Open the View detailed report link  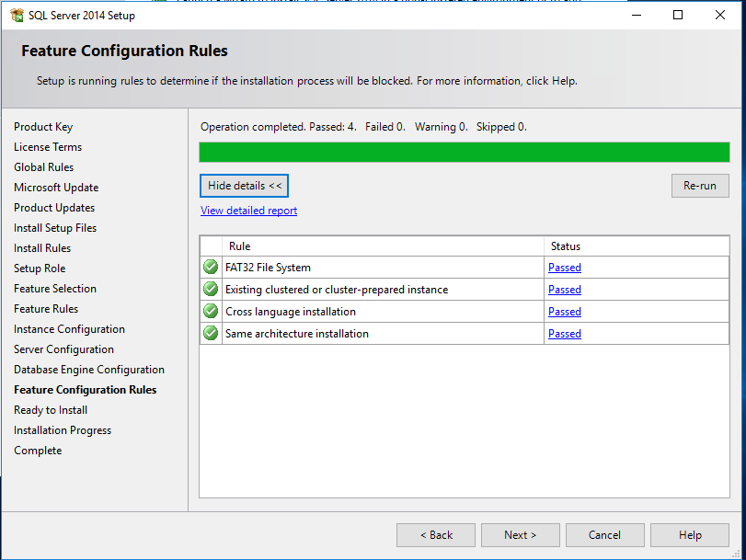[x=249, y=211]
